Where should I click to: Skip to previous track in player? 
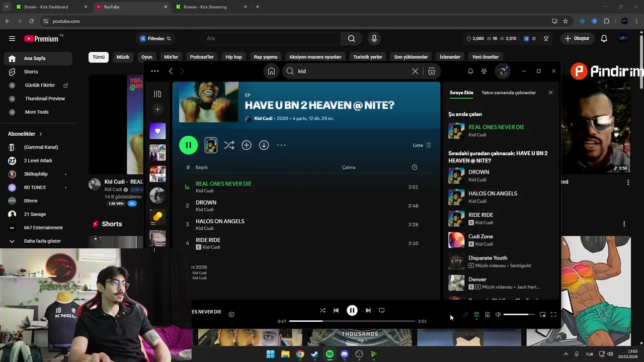[336, 311]
